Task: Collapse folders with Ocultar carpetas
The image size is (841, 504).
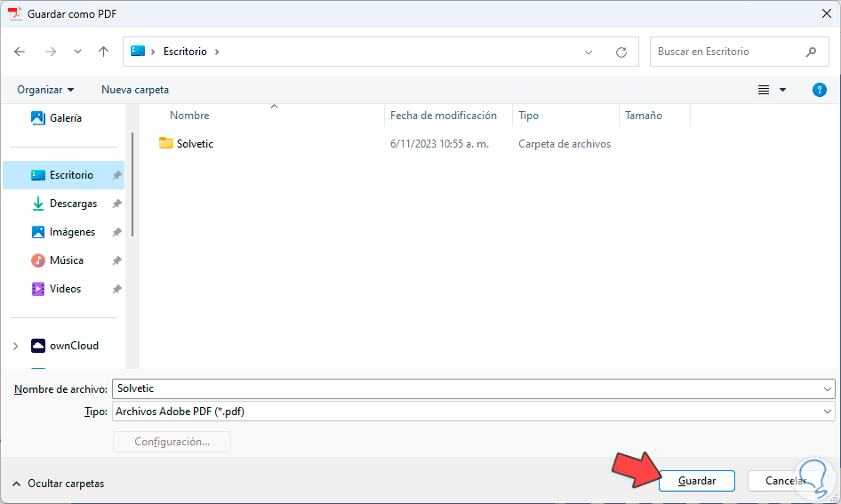Action: tap(58, 484)
